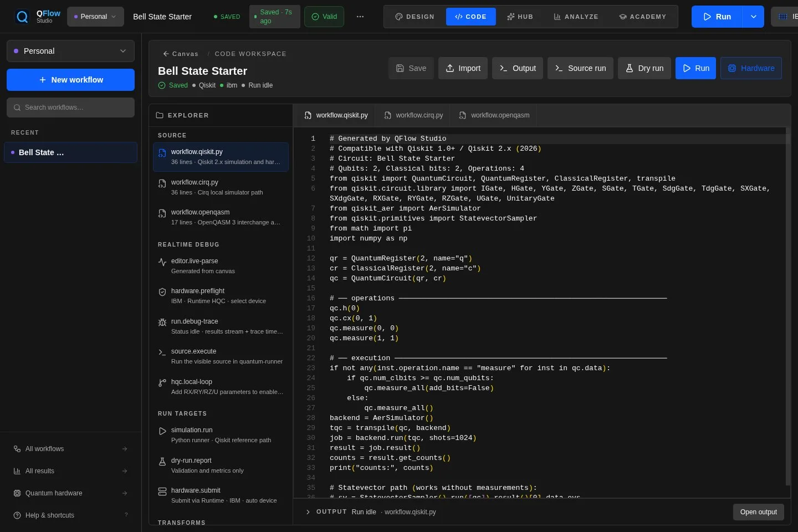
Task: Click the All workflows arrow icon
Action: pyautogui.click(x=125, y=449)
